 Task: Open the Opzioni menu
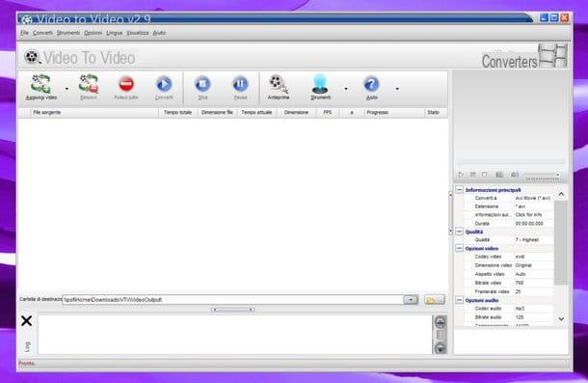point(93,33)
